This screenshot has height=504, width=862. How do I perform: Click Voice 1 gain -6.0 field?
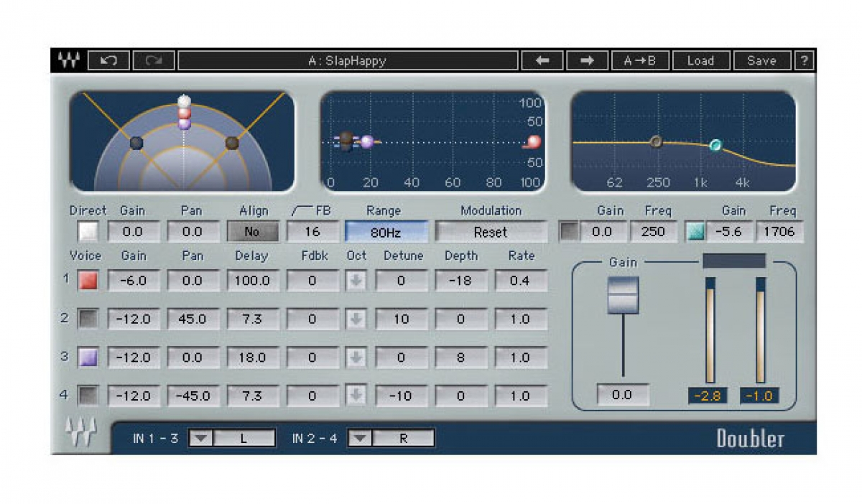click(133, 281)
